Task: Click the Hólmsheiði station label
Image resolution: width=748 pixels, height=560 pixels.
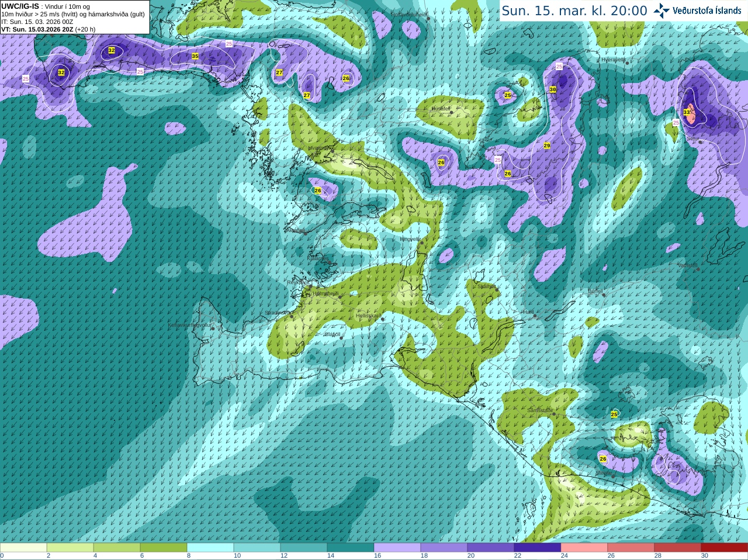Action: pos(325,293)
